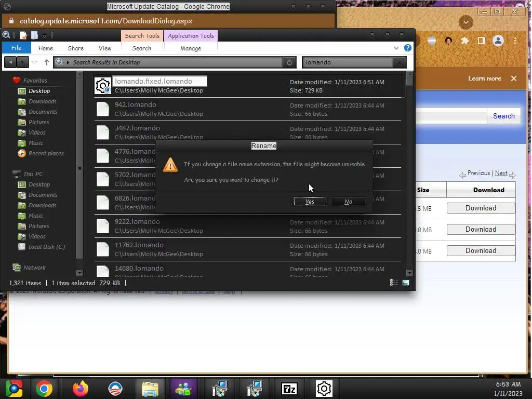Select Network in navigation pane
532x399 pixels.
(34, 268)
